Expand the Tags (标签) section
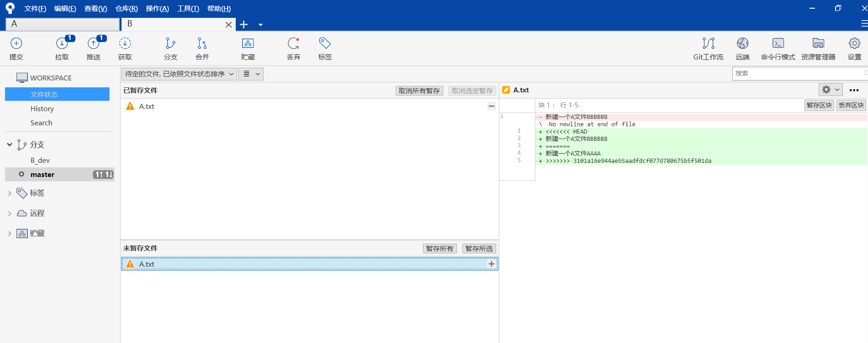Viewport: 868px width, 343px height. point(10,193)
